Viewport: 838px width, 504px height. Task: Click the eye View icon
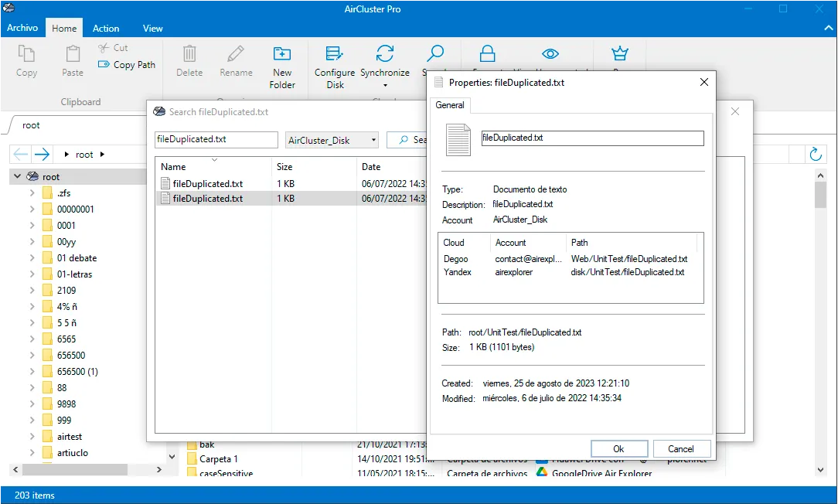coord(550,54)
